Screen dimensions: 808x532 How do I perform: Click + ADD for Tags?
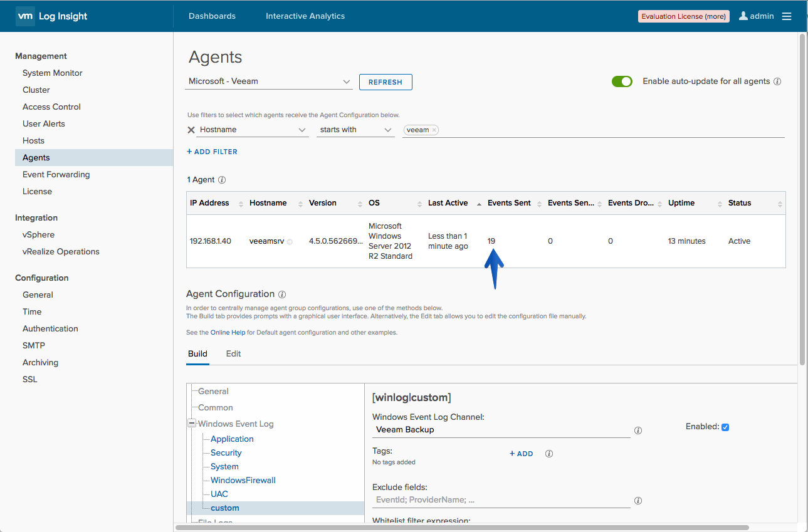[x=522, y=454]
